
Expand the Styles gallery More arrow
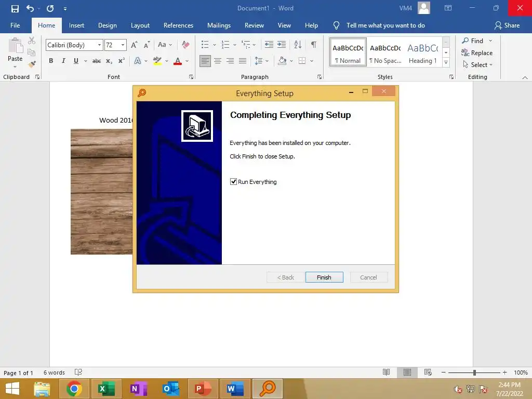(446, 63)
